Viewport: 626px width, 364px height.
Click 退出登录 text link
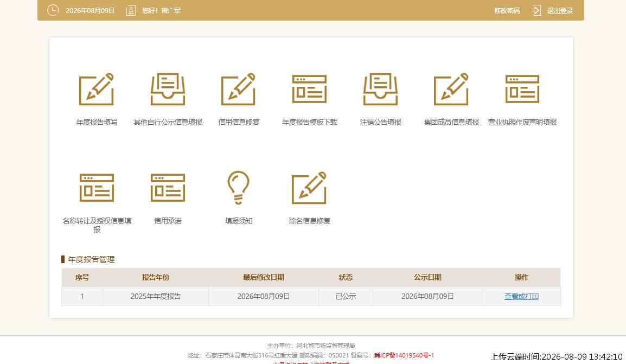[x=560, y=11]
